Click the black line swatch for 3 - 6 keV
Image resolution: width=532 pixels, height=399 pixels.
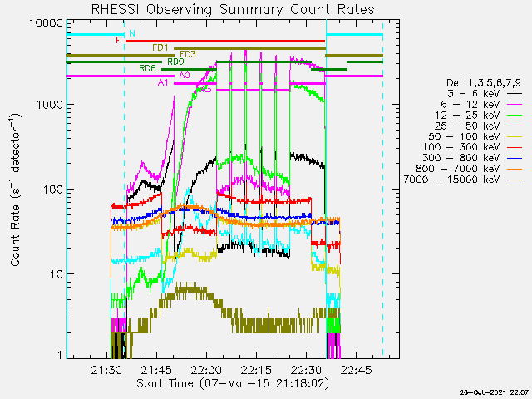click(x=515, y=94)
